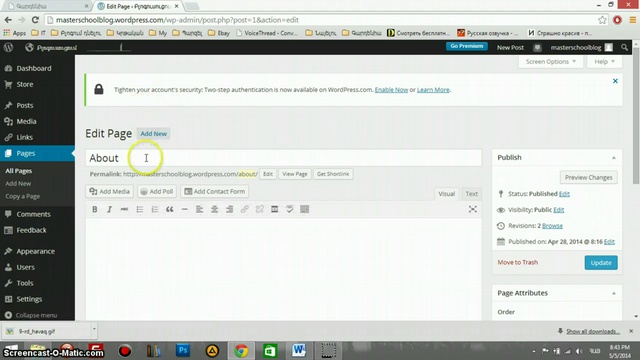Open the WordPress logo menu
Image resolution: width=640 pixels, height=360 pixels.
click(8, 47)
